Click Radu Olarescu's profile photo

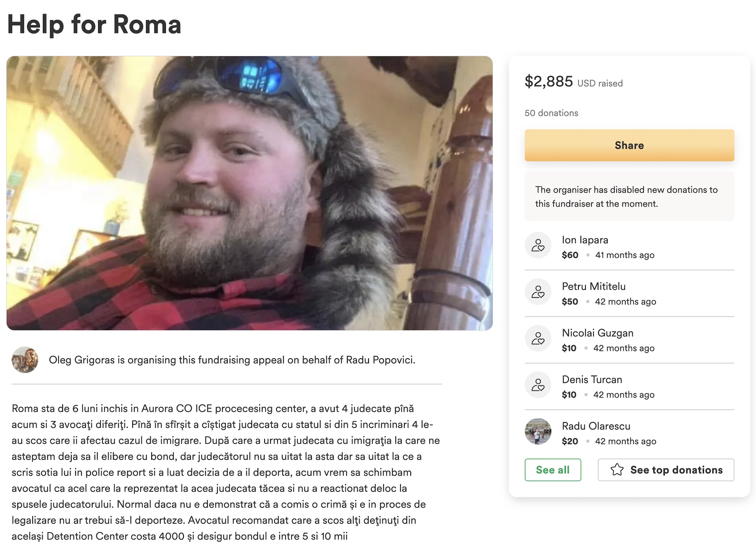click(538, 431)
